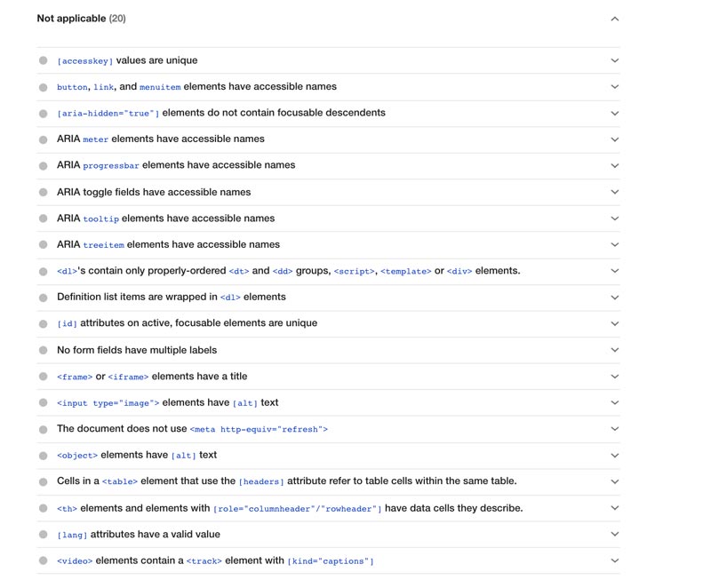711x588 pixels.
Task: Click gray status dot beside lang attributes audit
Action: pyautogui.click(x=43, y=535)
